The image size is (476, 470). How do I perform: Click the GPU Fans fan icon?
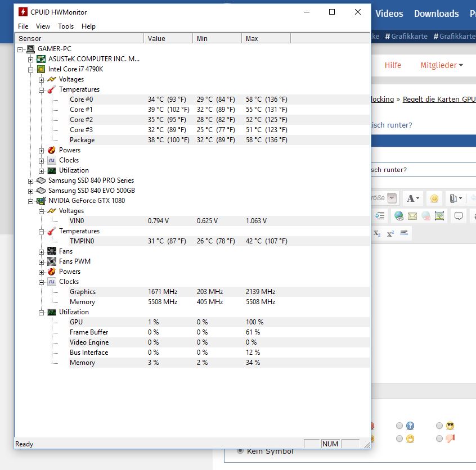pyautogui.click(x=52, y=251)
